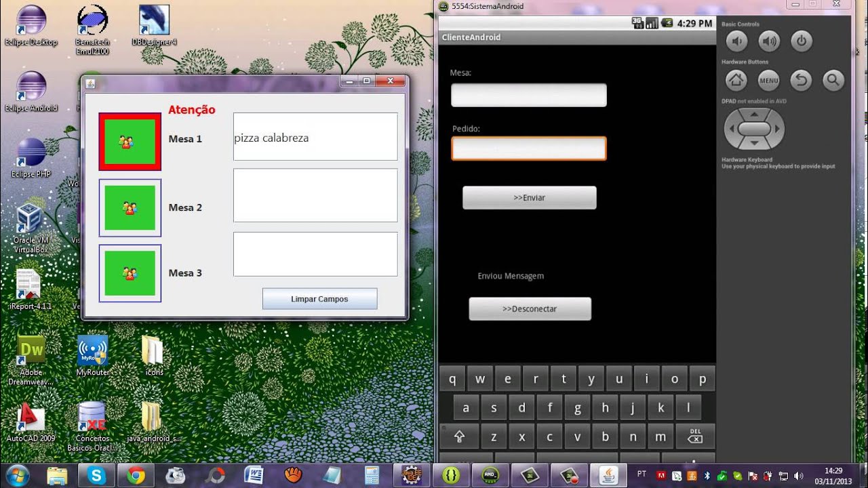Open Oracle VM VirtualBox desktop icon

[x=31, y=228]
